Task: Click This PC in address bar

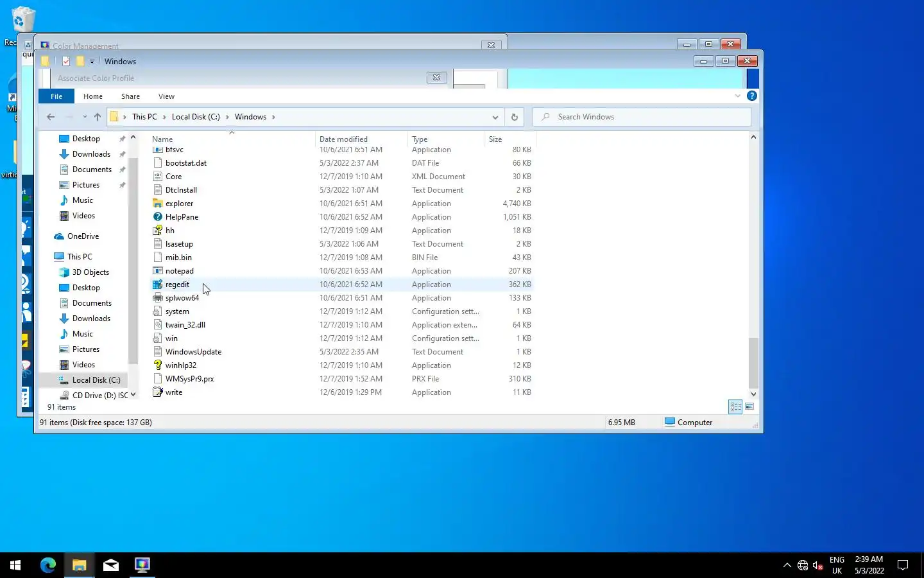Action: tap(144, 117)
